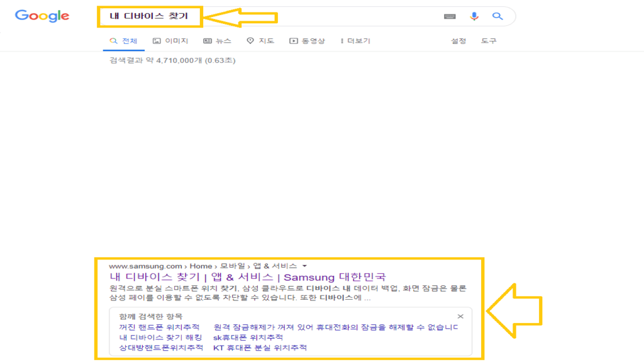Screen dimensions: 644x362
Task: Click the 검색결과 약 4,710,000개 stats text
Action: (172, 60)
